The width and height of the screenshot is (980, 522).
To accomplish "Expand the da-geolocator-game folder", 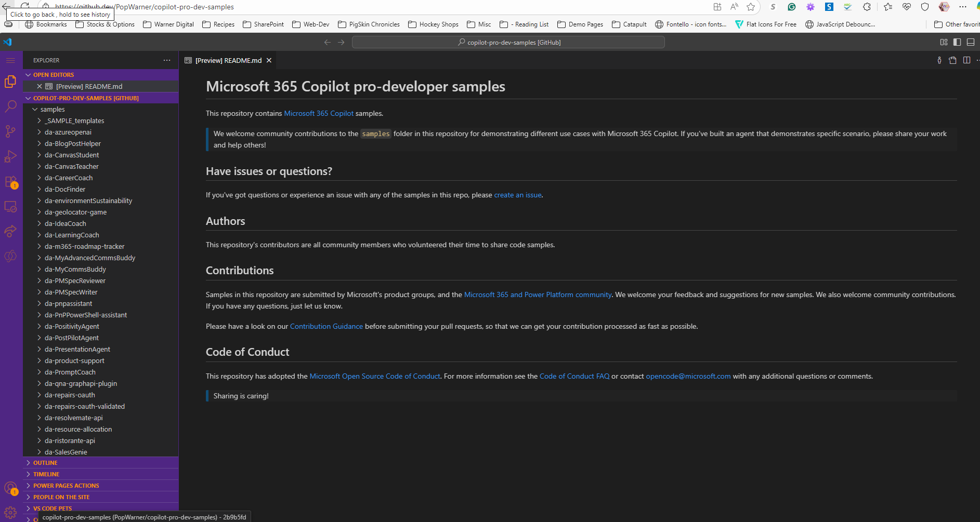I will pyautogui.click(x=101, y=212).
